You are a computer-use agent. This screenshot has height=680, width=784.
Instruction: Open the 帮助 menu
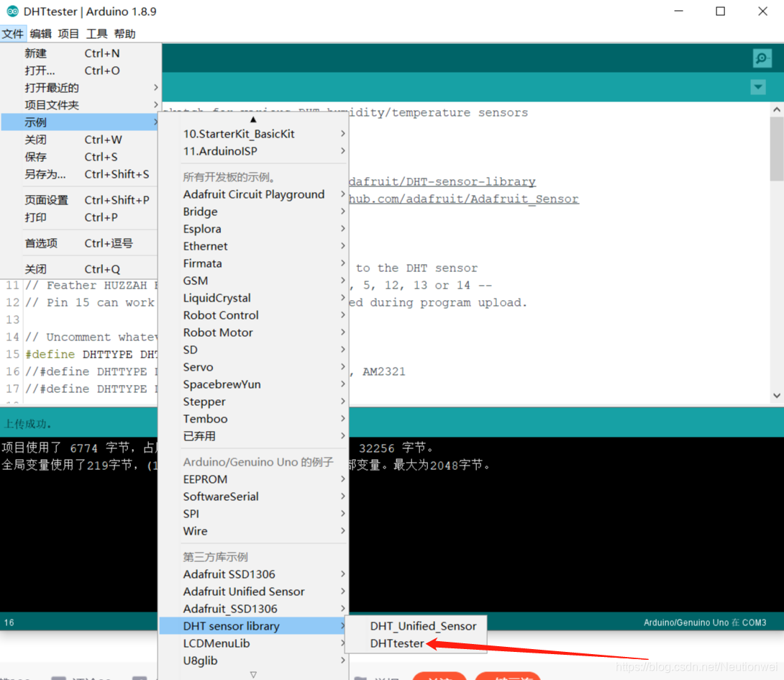[124, 34]
